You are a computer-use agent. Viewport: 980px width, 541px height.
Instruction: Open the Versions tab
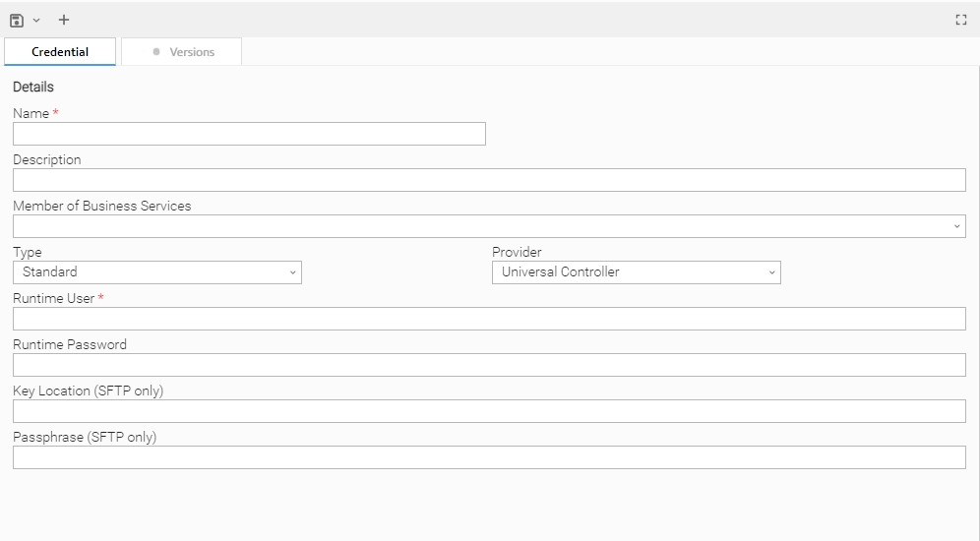tap(191, 52)
